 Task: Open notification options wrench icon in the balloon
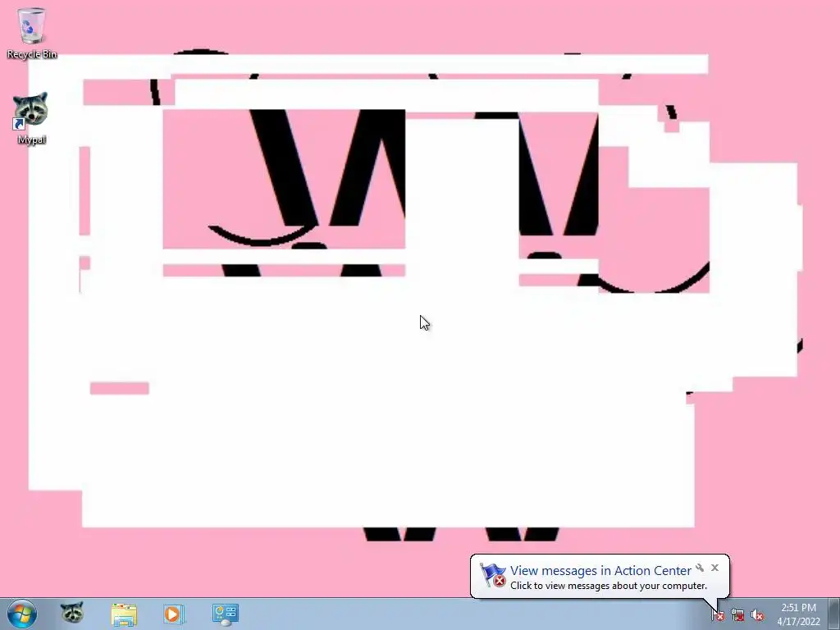pyautogui.click(x=700, y=568)
